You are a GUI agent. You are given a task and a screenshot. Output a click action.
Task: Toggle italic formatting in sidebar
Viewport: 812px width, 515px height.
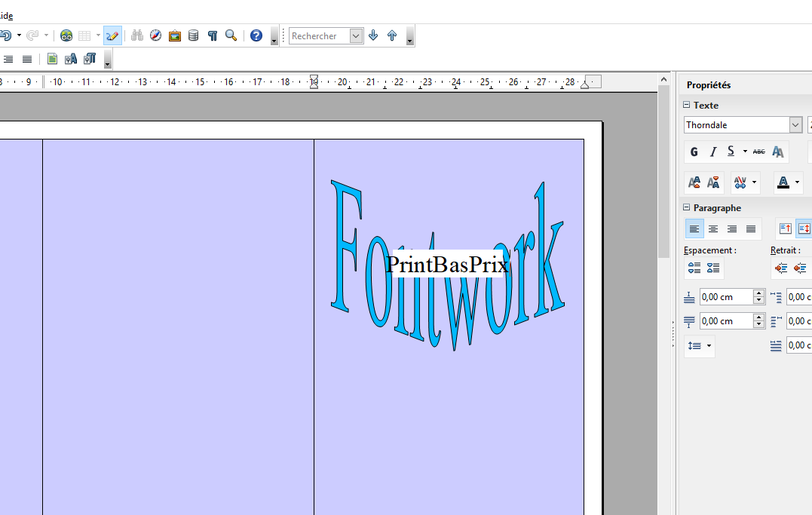(x=712, y=152)
